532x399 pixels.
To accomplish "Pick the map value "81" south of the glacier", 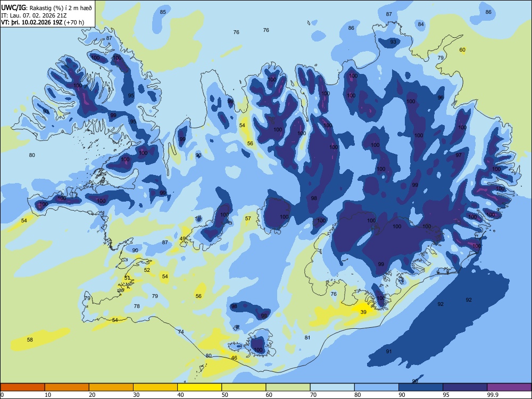I will [x=307, y=338].
